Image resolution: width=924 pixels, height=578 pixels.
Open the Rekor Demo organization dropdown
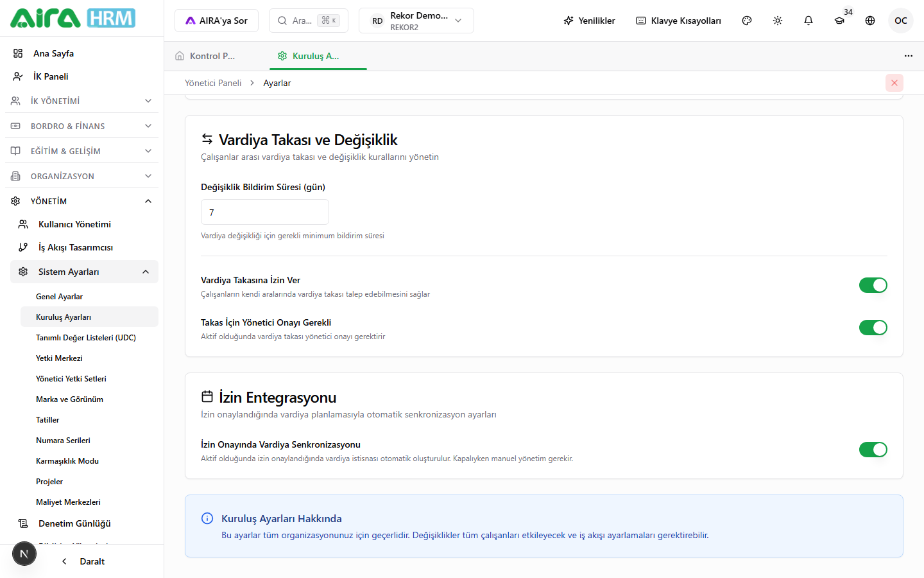(416, 21)
